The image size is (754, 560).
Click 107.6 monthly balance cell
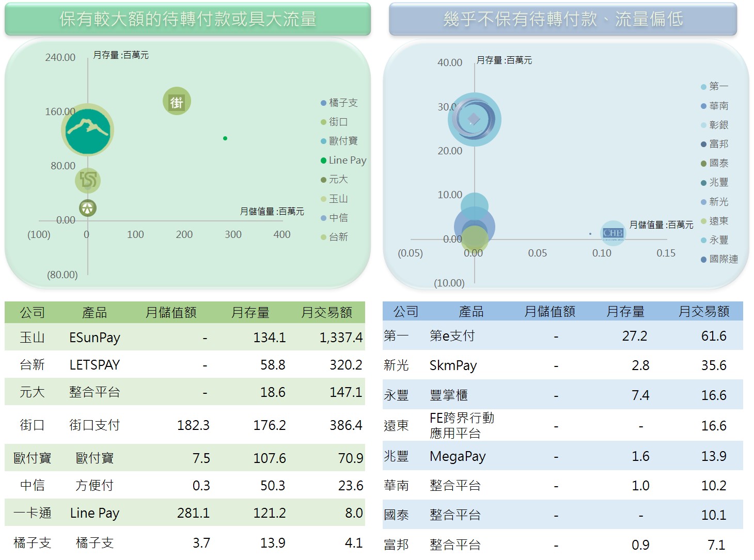click(x=270, y=458)
